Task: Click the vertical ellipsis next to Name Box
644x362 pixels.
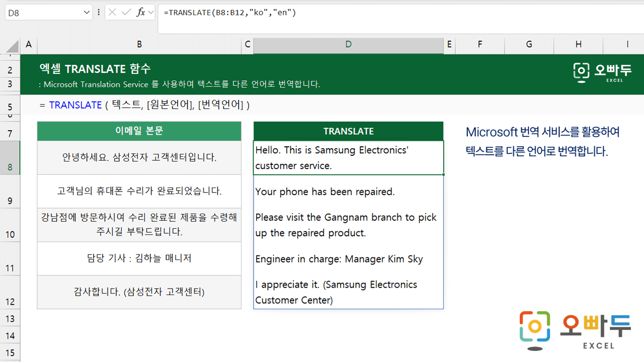Action: [99, 12]
